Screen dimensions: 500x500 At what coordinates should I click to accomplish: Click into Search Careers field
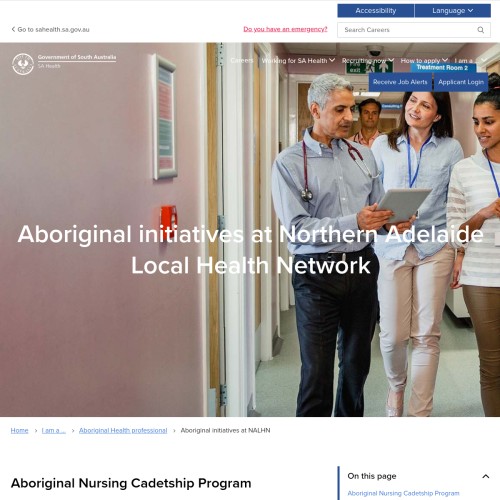[407, 30]
